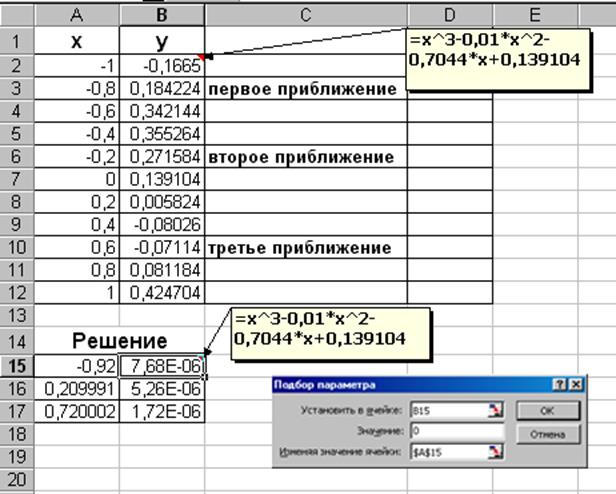Screen dimensions: 616x494
Task: Click the cell with 'третье приближение'
Action: [x=305, y=248]
